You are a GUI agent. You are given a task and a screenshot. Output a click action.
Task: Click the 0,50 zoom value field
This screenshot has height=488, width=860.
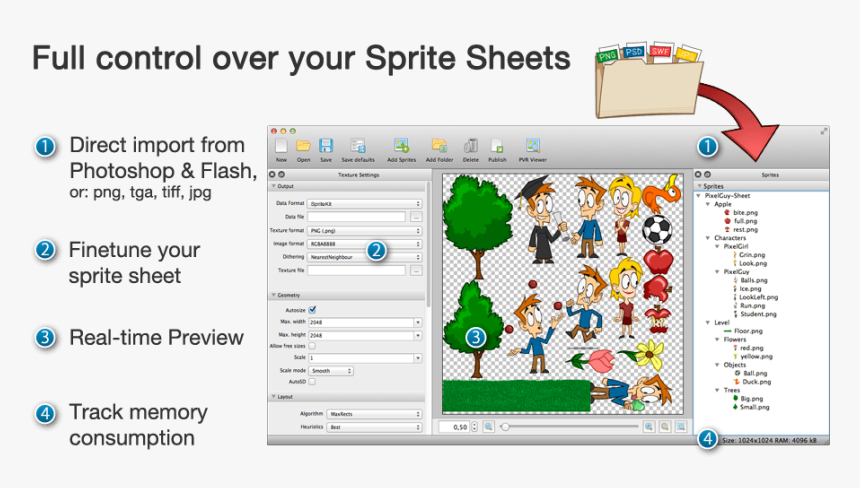click(454, 427)
